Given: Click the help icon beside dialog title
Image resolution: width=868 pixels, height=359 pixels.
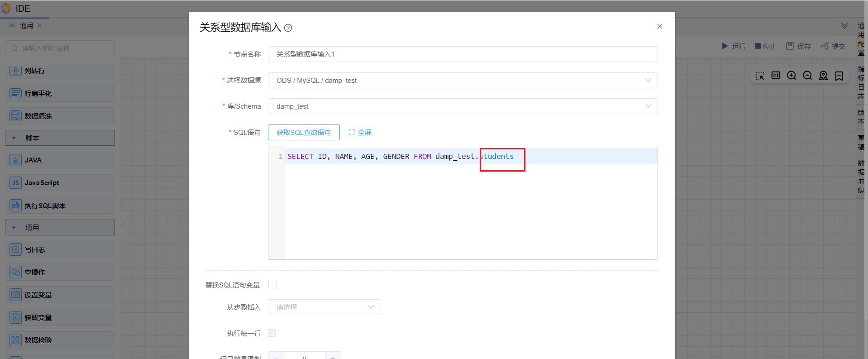Looking at the screenshot, I should [288, 28].
